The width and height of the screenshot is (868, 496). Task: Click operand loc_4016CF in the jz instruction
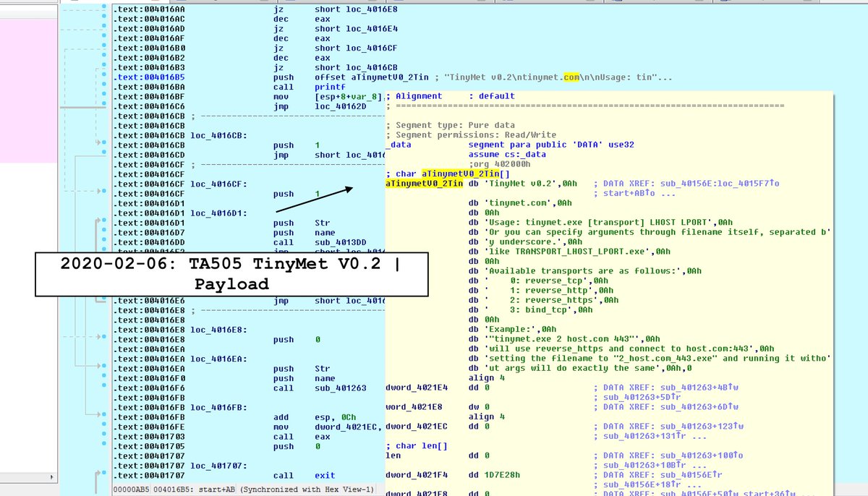click(372, 48)
